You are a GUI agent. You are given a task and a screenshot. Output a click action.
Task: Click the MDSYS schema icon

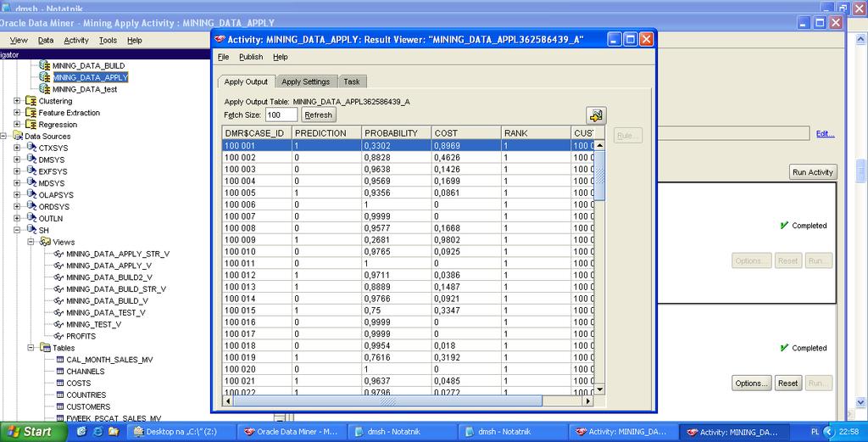tap(31, 182)
